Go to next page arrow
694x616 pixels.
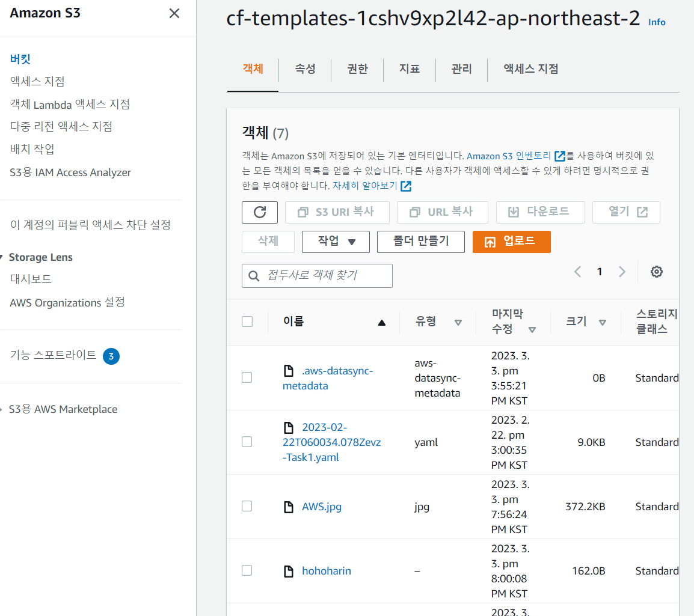click(622, 272)
